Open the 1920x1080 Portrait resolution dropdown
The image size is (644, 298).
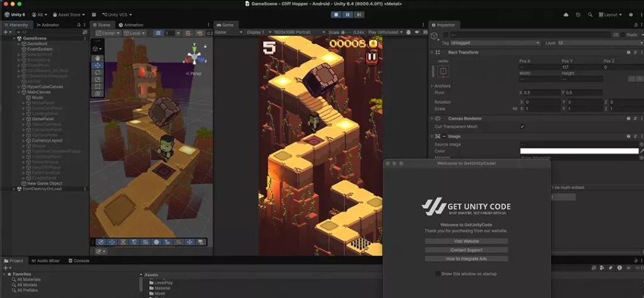[299, 32]
